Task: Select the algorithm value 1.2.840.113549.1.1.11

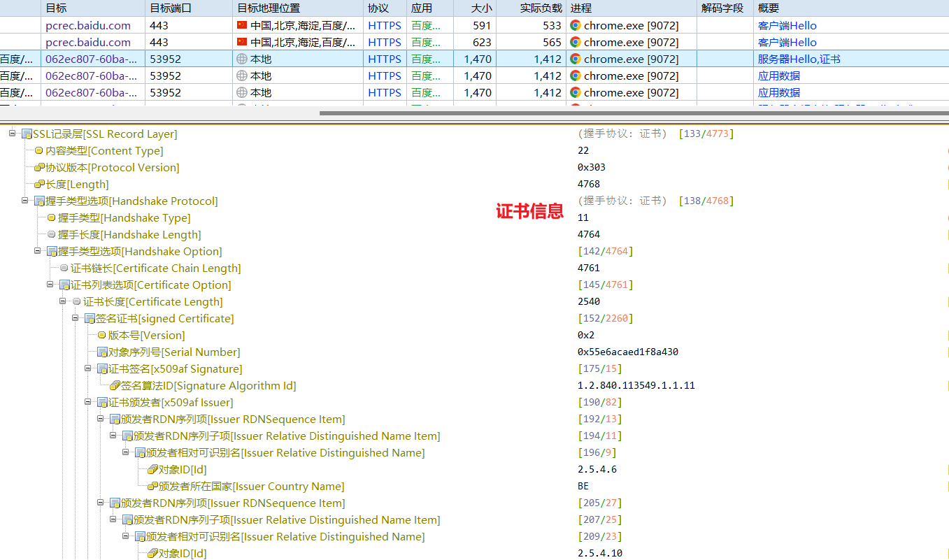Action: (x=636, y=386)
